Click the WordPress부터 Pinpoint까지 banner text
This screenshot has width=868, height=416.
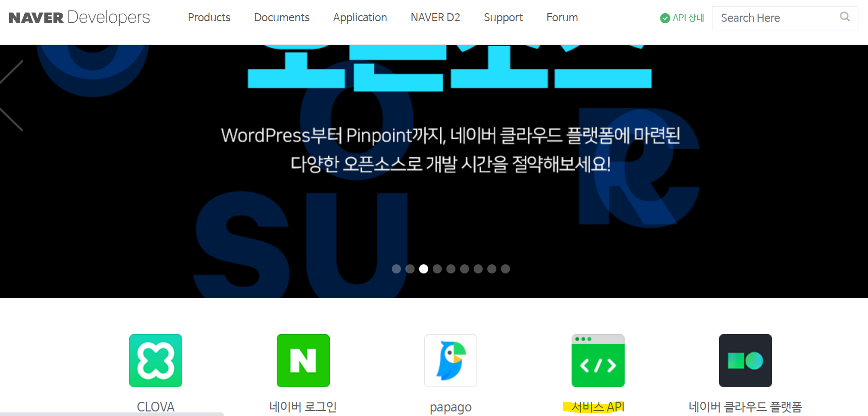point(450,135)
